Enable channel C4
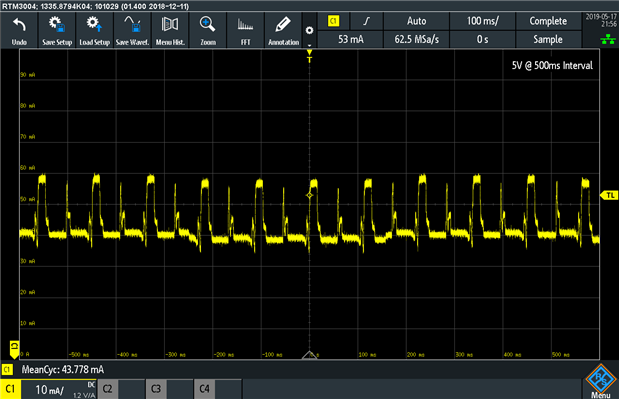619x399 pixels. click(x=204, y=389)
